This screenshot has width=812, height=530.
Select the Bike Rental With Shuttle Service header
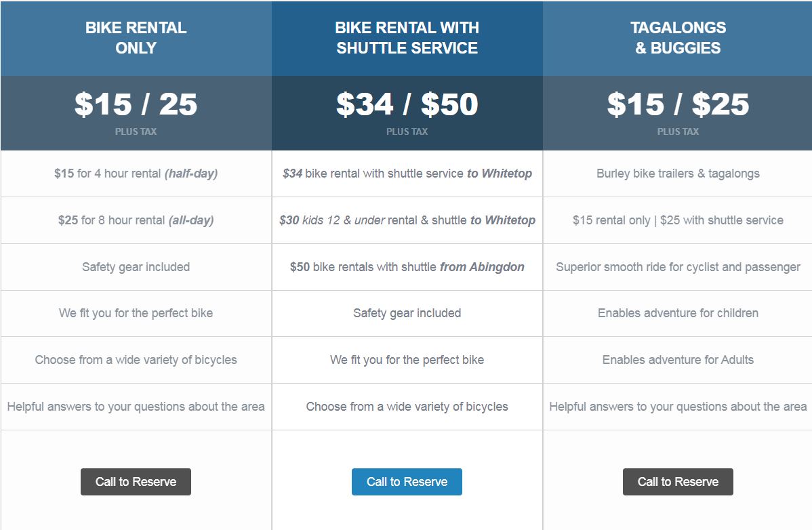tap(407, 38)
